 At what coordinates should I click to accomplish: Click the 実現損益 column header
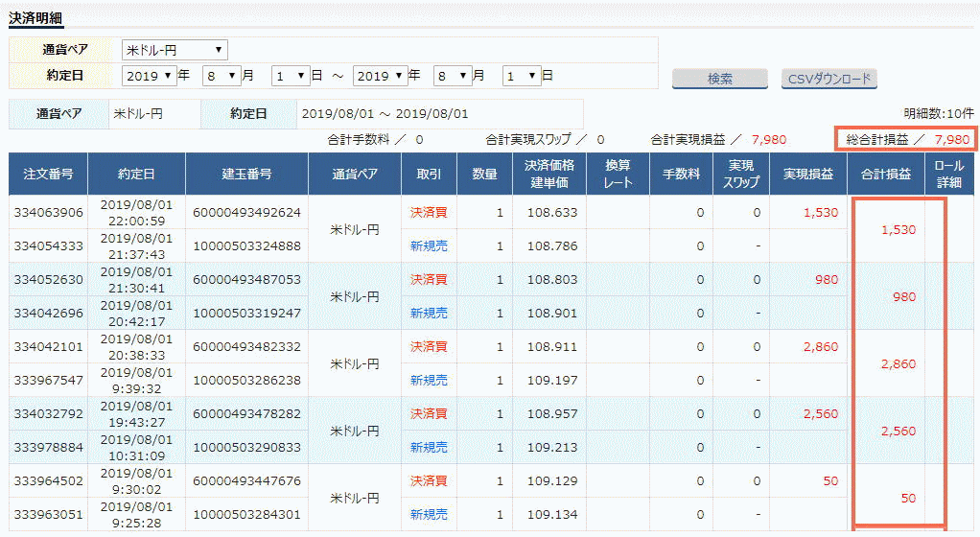pos(807,174)
